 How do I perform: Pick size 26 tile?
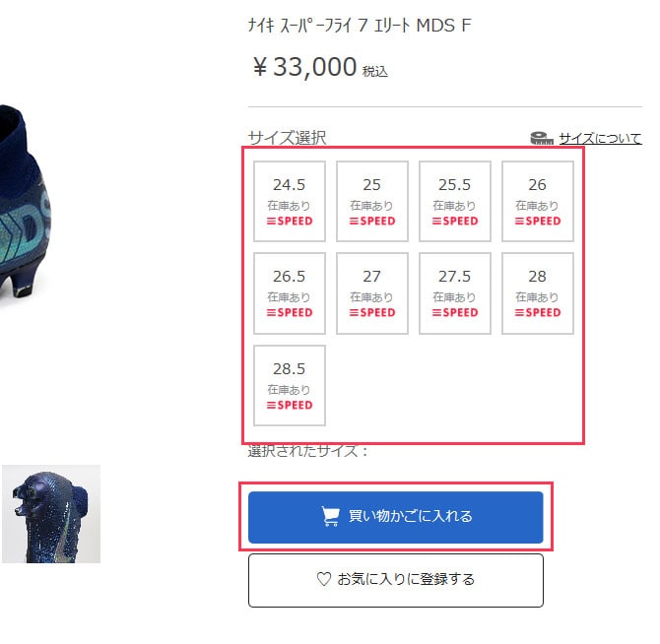(538, 201)
